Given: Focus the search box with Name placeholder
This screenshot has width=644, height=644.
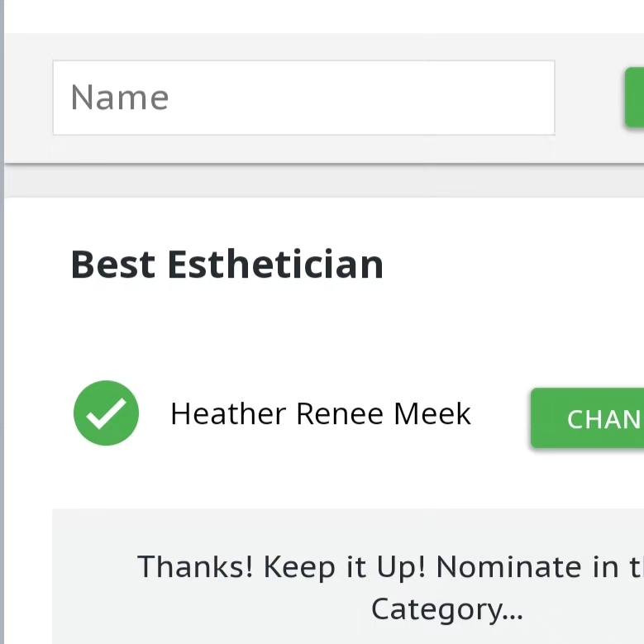Looking at the screenshot, I should coord(303,98).
